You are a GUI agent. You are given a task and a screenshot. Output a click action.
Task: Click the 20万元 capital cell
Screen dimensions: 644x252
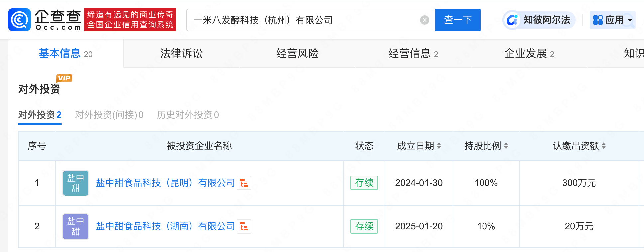tap(579, 226)
